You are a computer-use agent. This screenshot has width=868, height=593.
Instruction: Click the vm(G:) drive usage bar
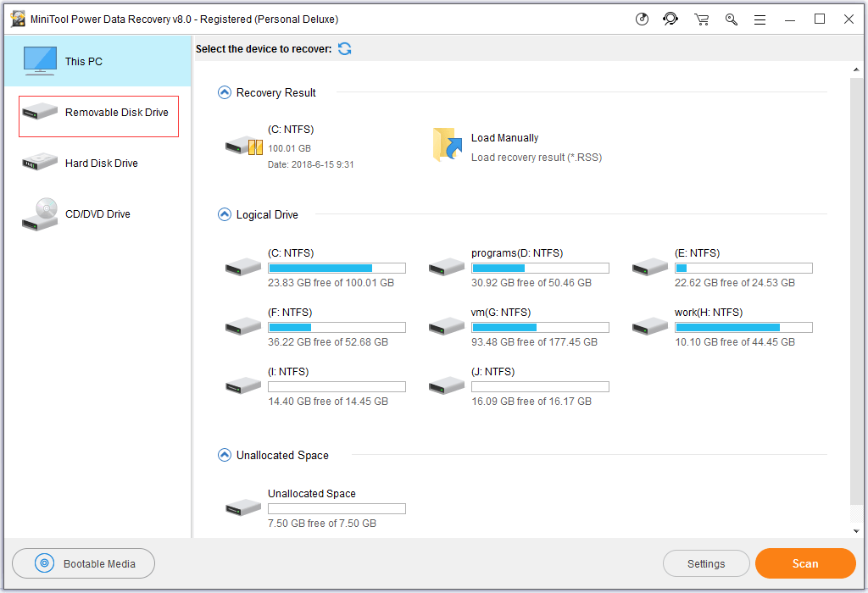coord(540,328)
